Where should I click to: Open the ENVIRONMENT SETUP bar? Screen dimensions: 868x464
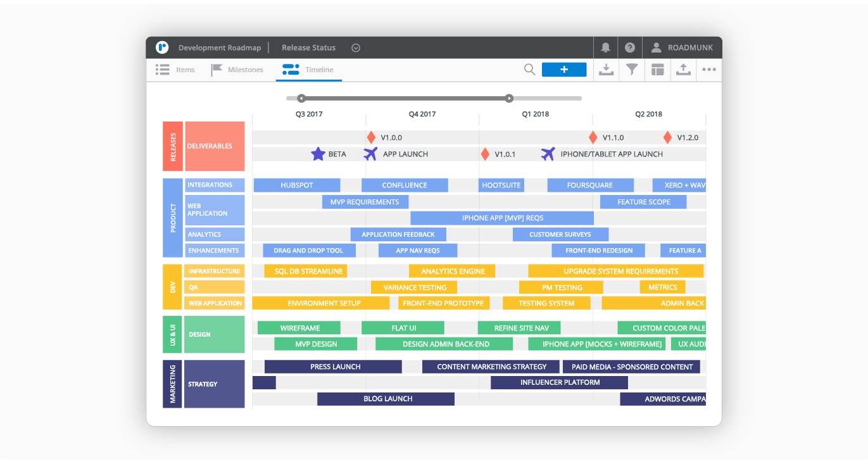click(321, 303)
